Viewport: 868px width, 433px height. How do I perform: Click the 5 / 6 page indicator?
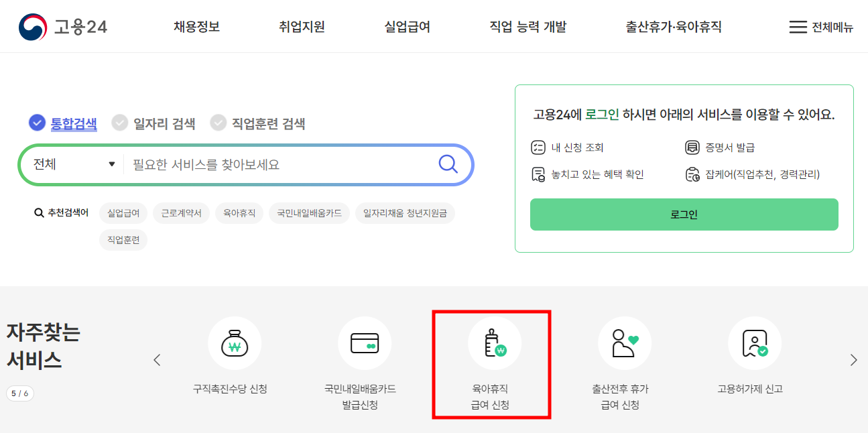pos(20,393)
